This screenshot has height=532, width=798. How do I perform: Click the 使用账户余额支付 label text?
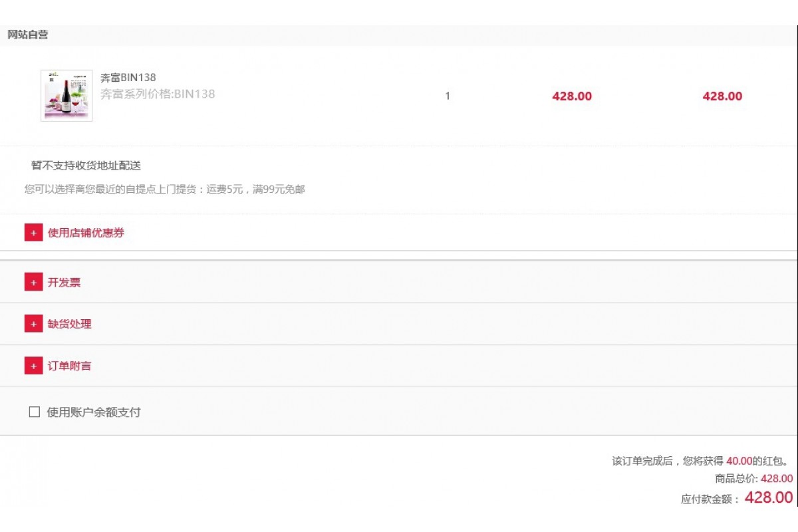coord(94,412)
